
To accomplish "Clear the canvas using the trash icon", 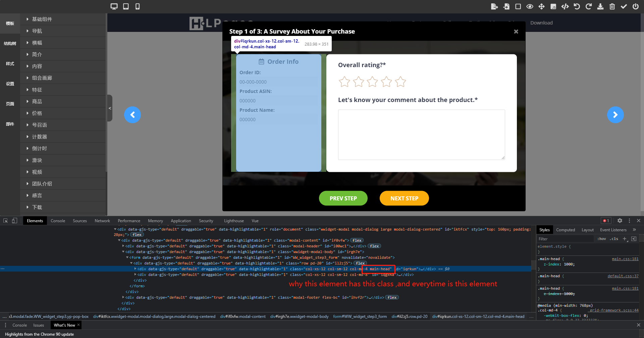I will 612,6.
